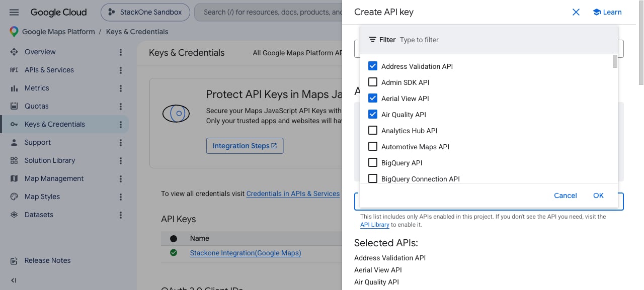Image resolution: width=644 pixels, height=290 pixels.
Task: Click the Solution Library icon
Action: tap(14, 160)
